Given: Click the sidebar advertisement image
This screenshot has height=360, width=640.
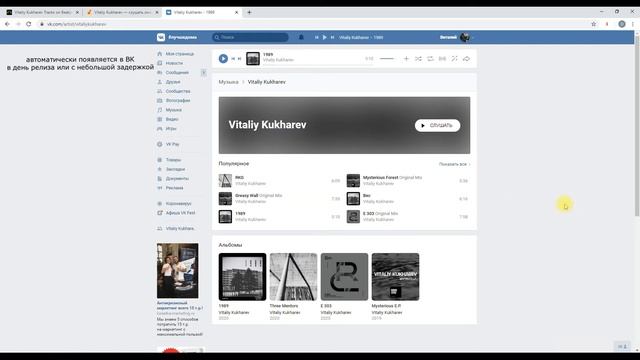Looking at the screenshot, I should coord(178,271).
